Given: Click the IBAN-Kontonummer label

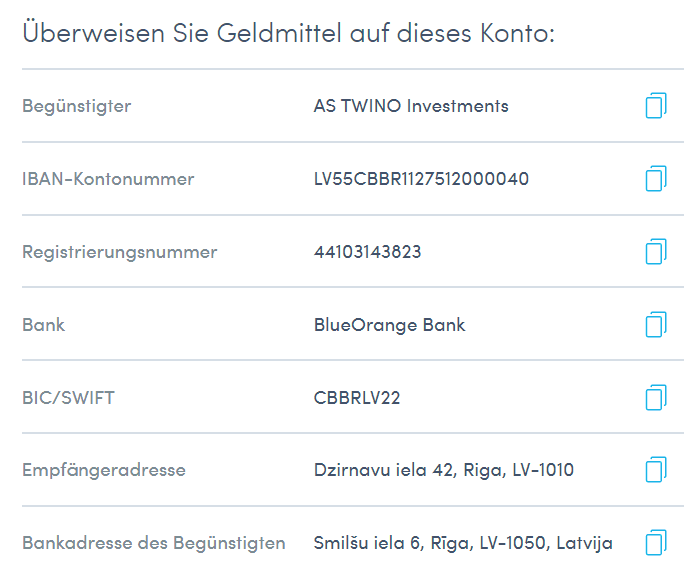Looking at the screenshot, I should pyautogui.click(x=108, y=179).
